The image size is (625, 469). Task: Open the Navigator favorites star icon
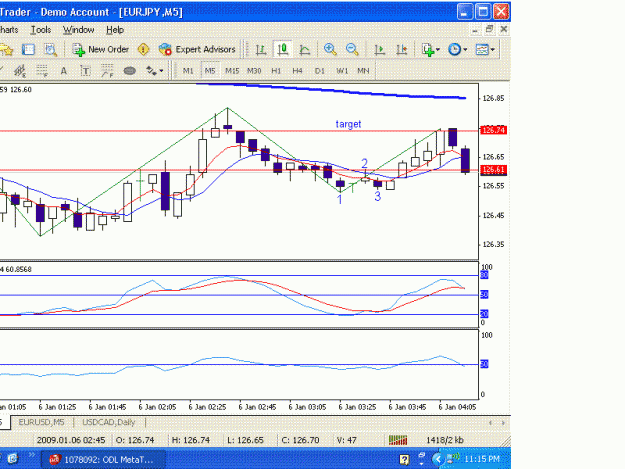(6, 49)
